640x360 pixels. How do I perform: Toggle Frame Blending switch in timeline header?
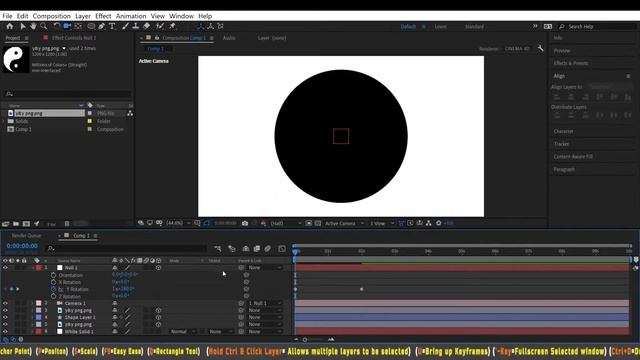[257, 249]
